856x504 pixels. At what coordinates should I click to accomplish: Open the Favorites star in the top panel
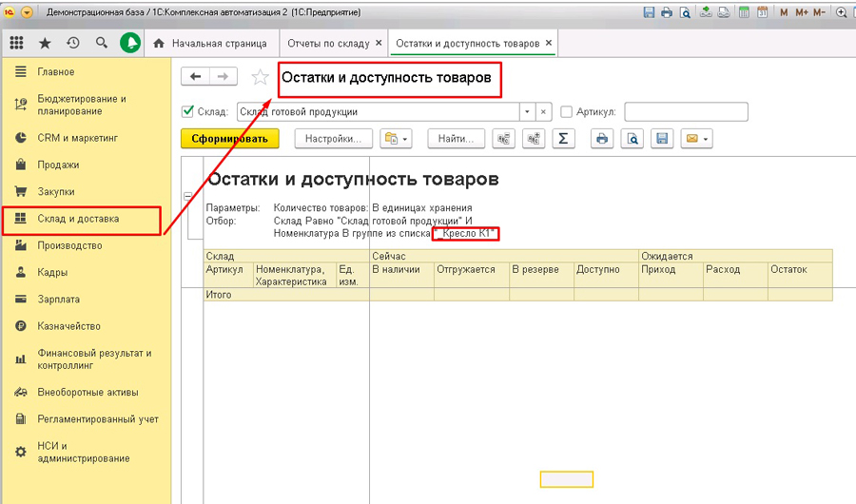coord(45,43)
